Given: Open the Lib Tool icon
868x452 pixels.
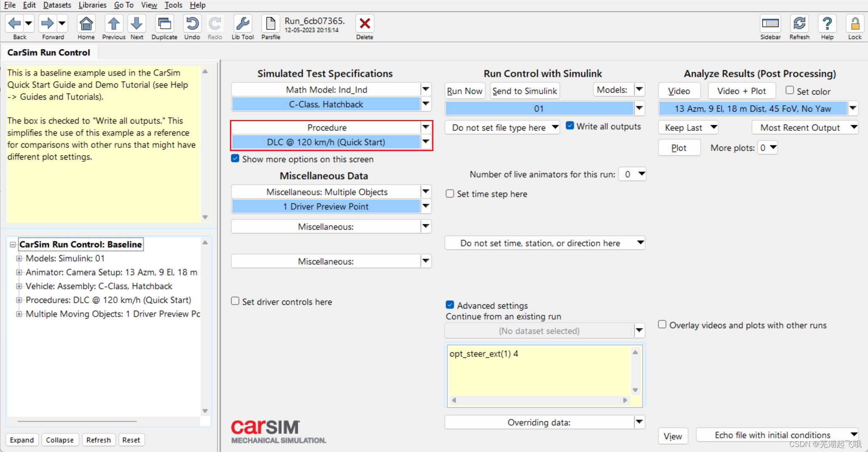Looking at the screenshot, I should 243,24.
